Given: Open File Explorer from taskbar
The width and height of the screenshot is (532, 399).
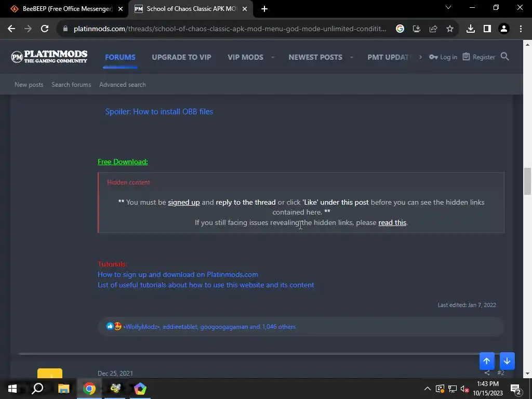Looking at the screenshot, I should pos(63,389).
